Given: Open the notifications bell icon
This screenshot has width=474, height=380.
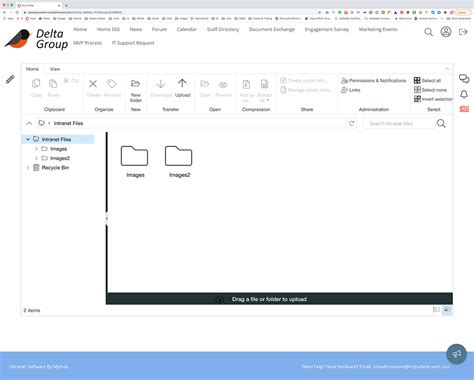Looking at the screenshot, I should coord(464,95).
